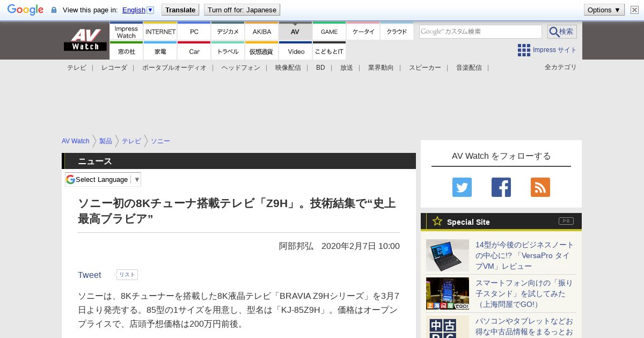Open 中古PC article thumbnail

[x=448, y=327]
